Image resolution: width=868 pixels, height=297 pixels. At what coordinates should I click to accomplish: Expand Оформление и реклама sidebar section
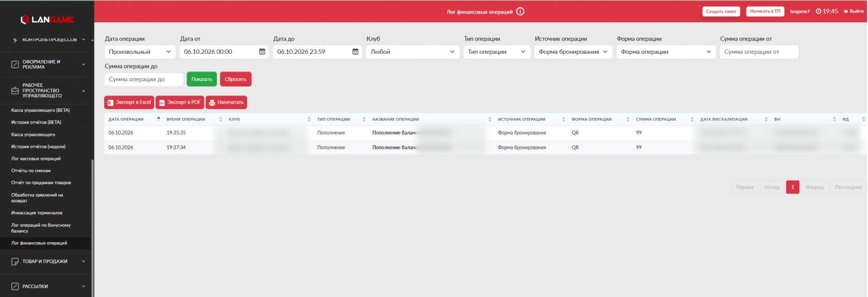click(x=84, y=65)
